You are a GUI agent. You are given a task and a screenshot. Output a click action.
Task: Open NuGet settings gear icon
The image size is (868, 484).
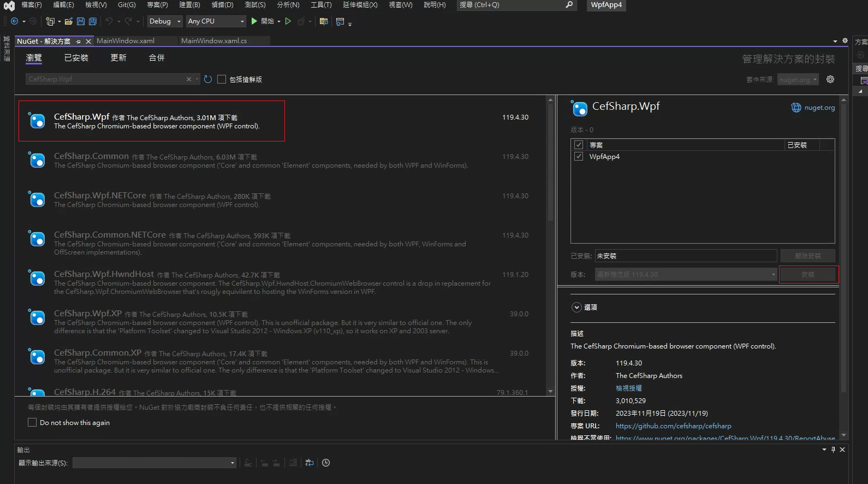point(830,79)
